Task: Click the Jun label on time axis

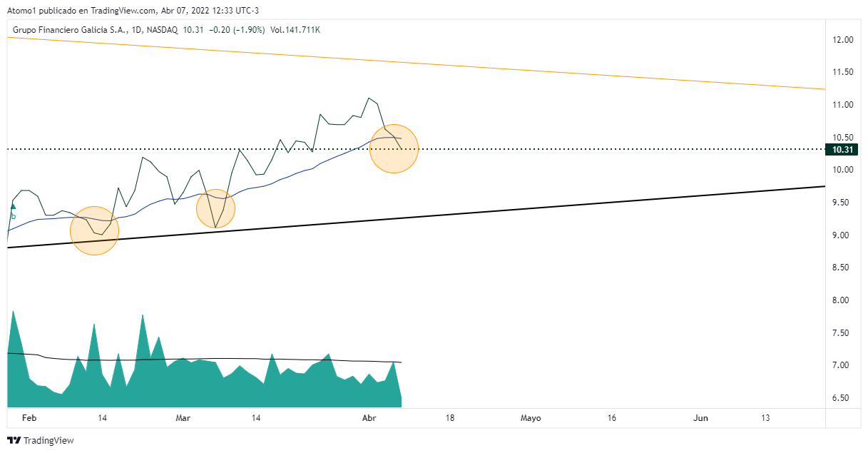Action: 701,418
